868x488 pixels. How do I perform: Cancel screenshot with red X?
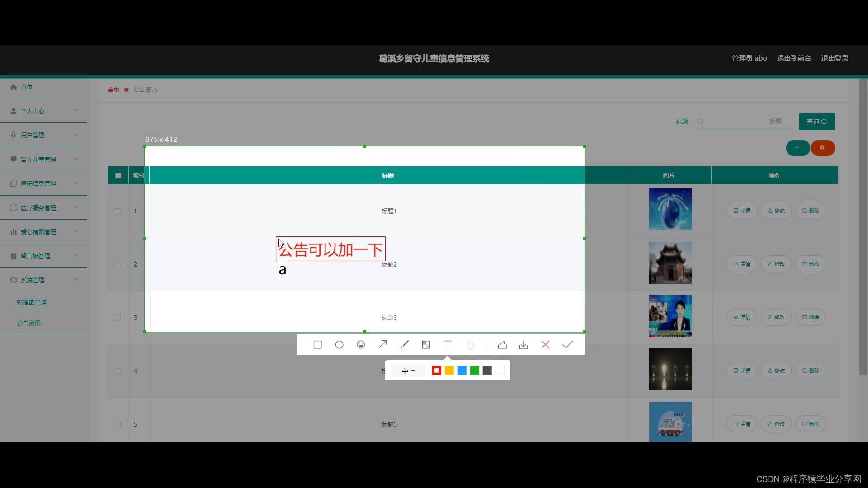(x=545, y=345)
